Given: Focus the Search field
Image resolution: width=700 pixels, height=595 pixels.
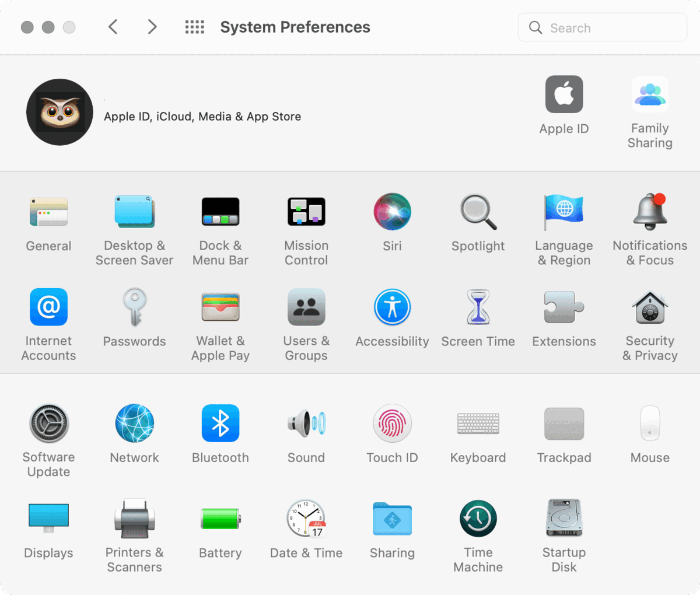Looking at the screenshot, I should tap(603, 27).
